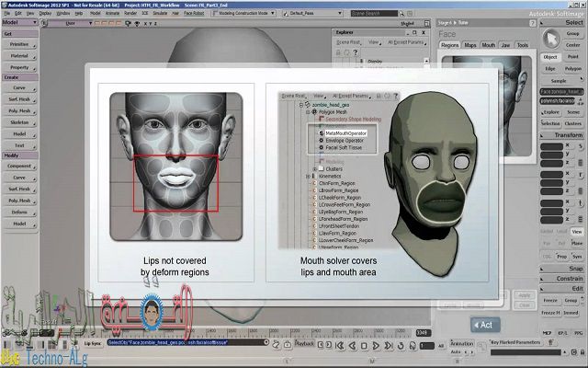This screenshot has width=588, height=368.
Task: Toggle Auto key mode
Action: coord(456,351)
